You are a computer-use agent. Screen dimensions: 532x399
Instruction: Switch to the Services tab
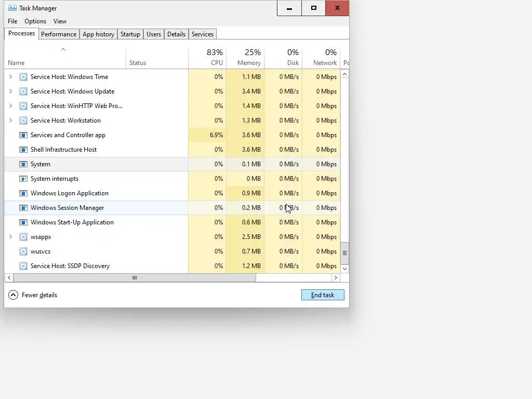[203, 34]
